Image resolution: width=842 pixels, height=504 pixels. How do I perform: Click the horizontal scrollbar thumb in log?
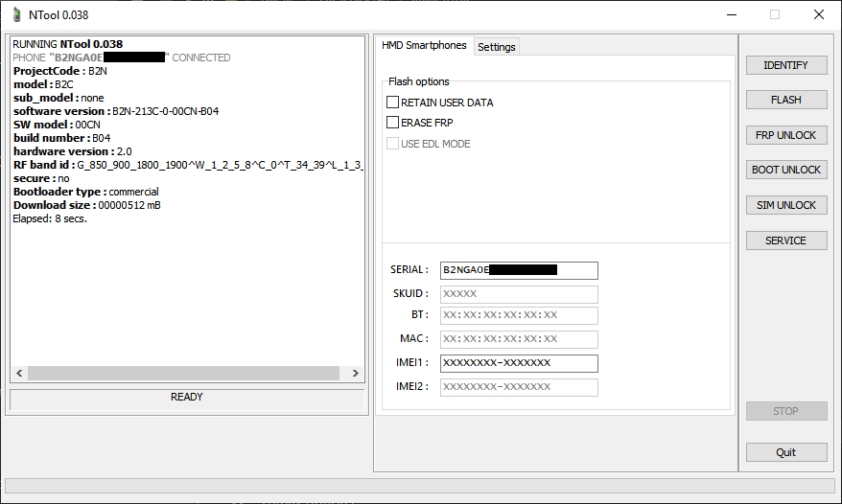click(x=184, y=373)
